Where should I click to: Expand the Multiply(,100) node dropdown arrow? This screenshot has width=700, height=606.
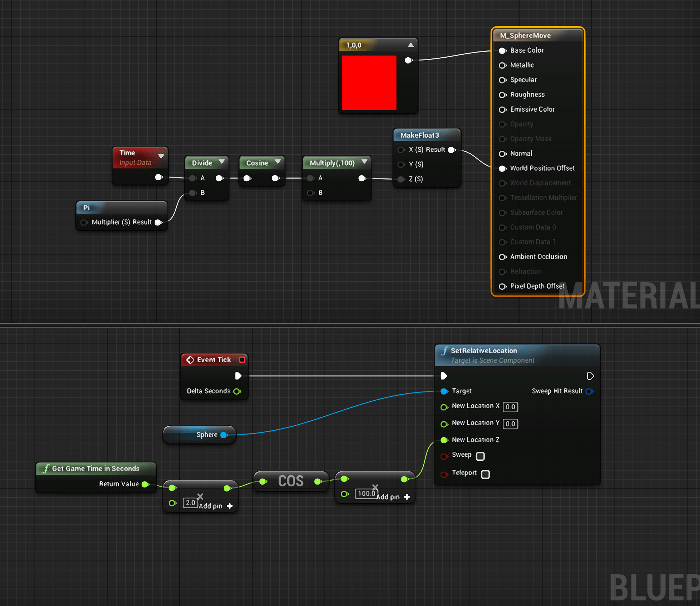(x=364, y=161)
